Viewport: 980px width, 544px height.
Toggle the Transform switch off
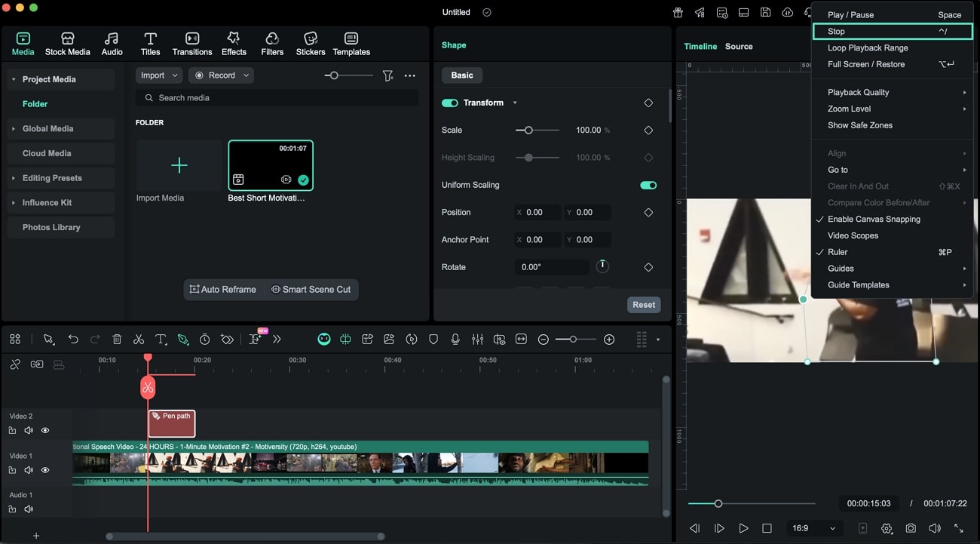click(x=450, y=103)
